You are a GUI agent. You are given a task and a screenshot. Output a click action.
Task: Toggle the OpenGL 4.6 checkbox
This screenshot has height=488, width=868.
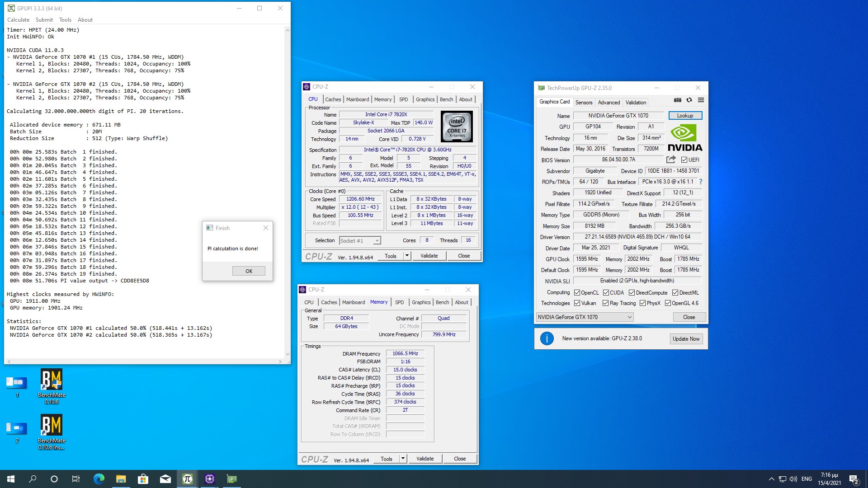668,303
